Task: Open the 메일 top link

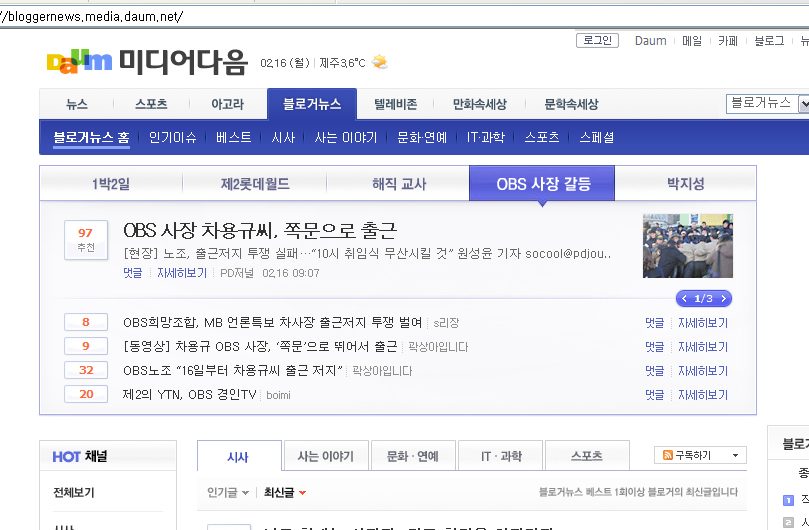Action: (692, 41)
